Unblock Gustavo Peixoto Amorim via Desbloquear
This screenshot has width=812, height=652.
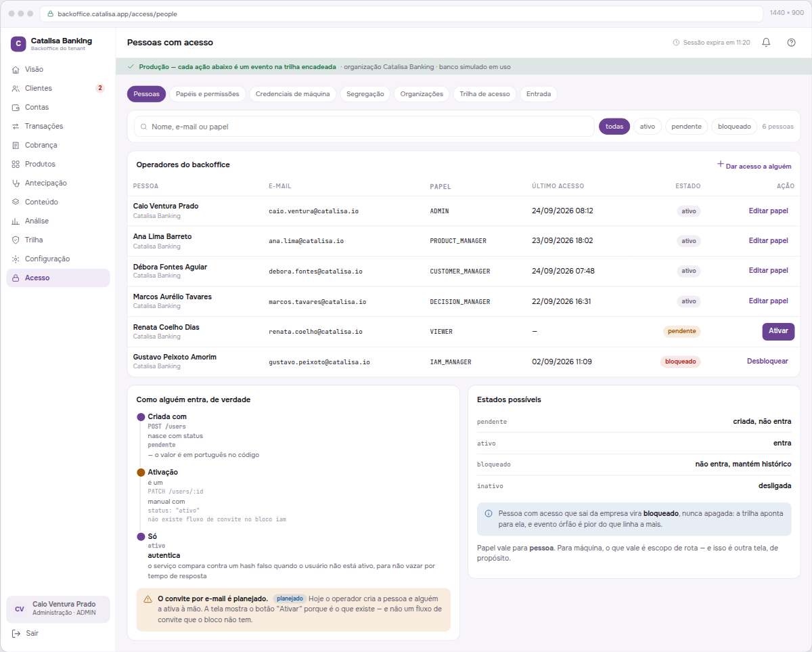click(767, 362)
